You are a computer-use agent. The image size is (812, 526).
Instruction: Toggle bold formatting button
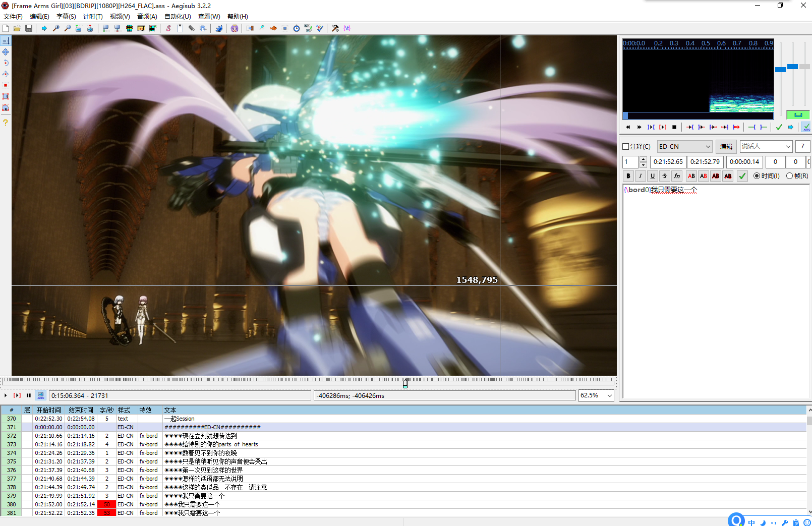point(628,176)
